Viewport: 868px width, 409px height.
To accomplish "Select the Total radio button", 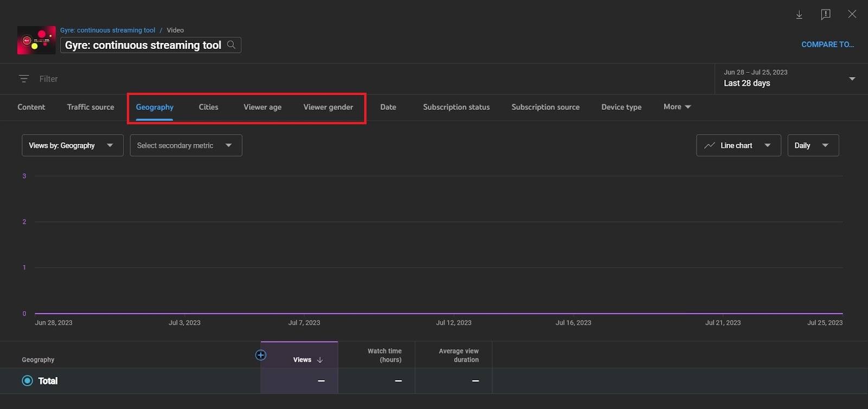I will [27, 381].
